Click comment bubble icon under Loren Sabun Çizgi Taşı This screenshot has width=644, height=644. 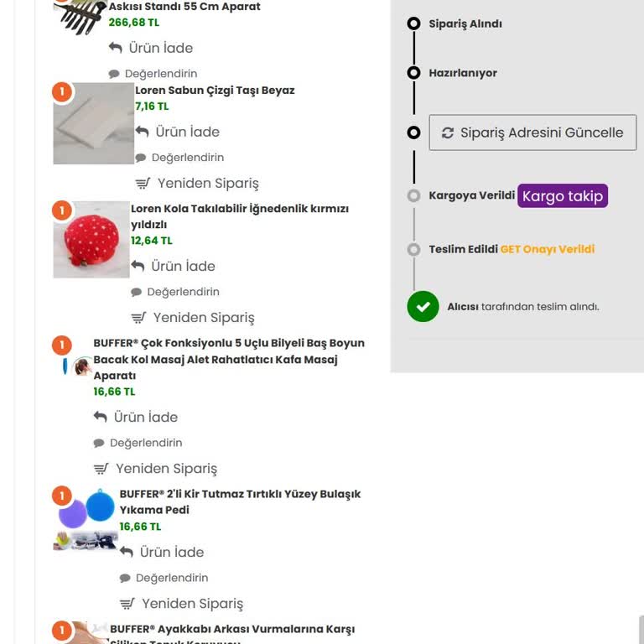point(141,158)
